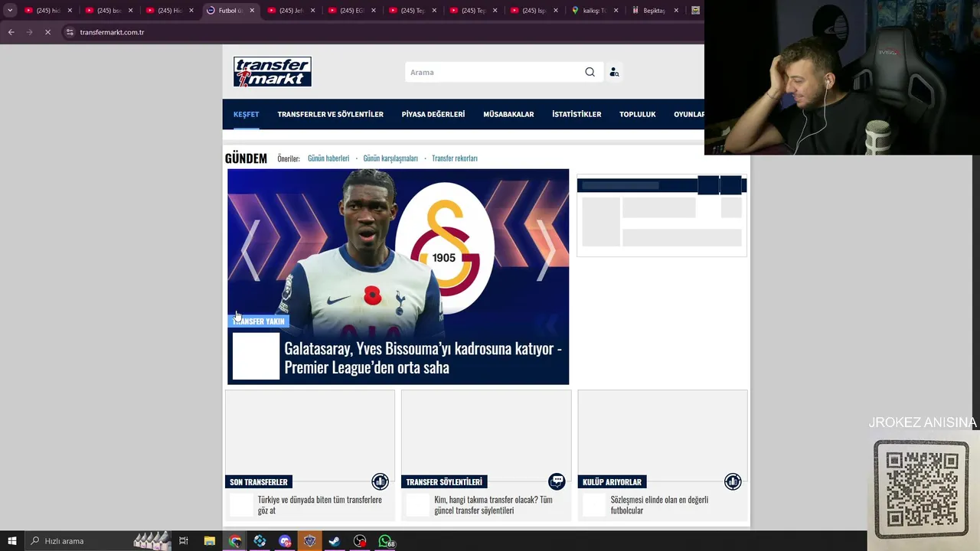Open Piyasa Değerleri menu
The image size is (980, 551).
click(x=433, y=114)
